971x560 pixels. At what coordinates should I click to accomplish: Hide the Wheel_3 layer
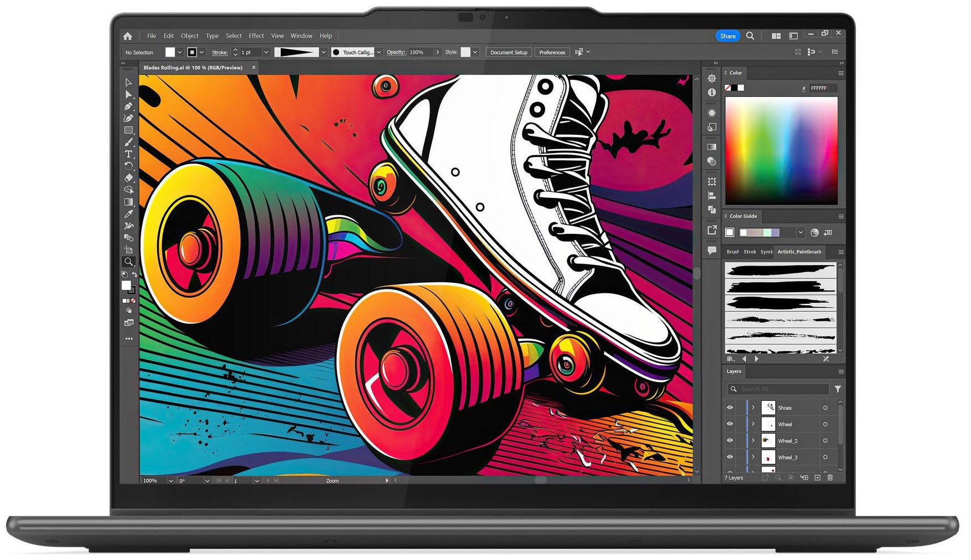[730, 457]
